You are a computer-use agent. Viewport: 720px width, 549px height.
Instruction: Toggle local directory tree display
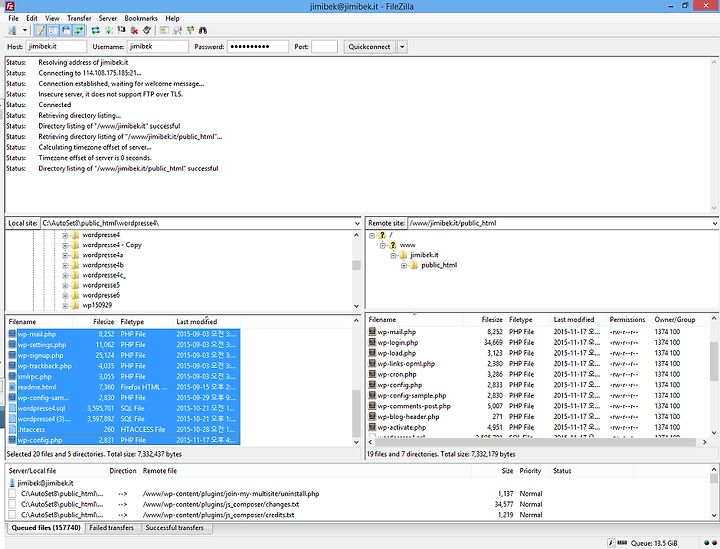[53, 30]
